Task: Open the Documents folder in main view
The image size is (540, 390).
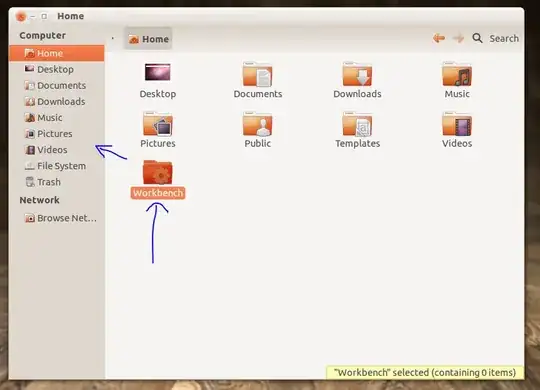Action: click(x=257, y=74)
